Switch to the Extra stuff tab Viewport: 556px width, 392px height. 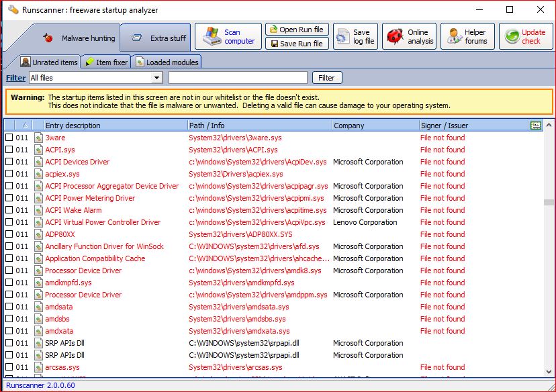(x=156, y=38)
